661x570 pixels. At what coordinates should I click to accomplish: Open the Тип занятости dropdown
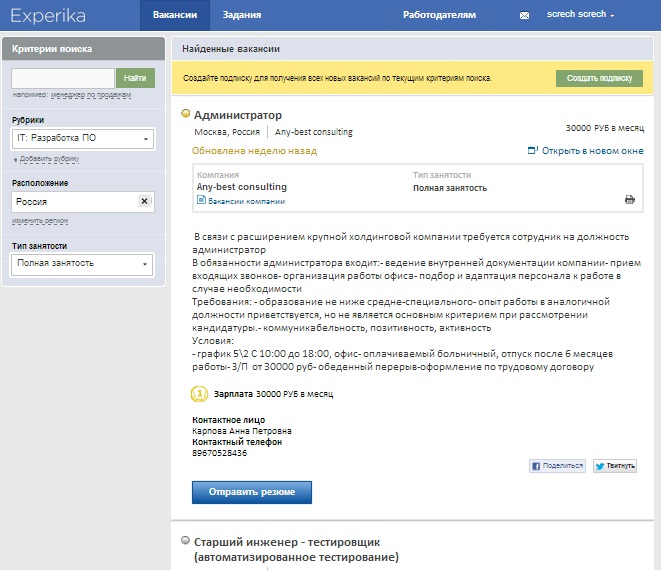coord(82,264)
